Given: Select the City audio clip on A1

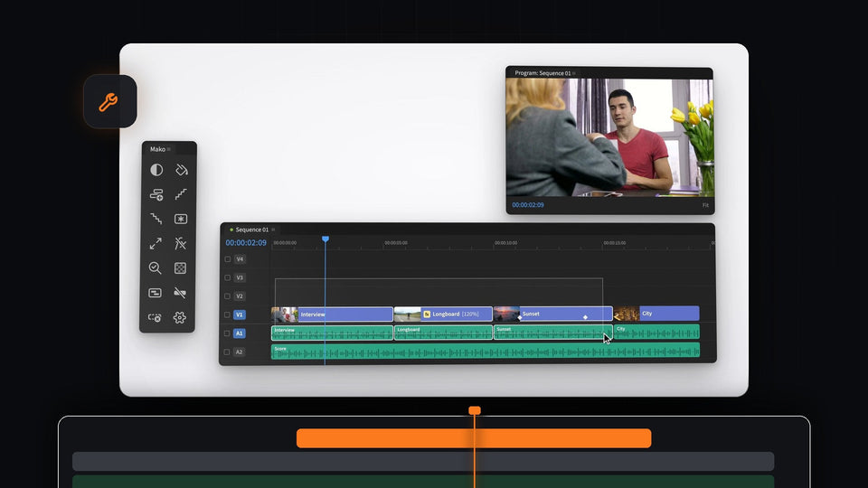Looking at the screenshot, I should click(656, 332).
